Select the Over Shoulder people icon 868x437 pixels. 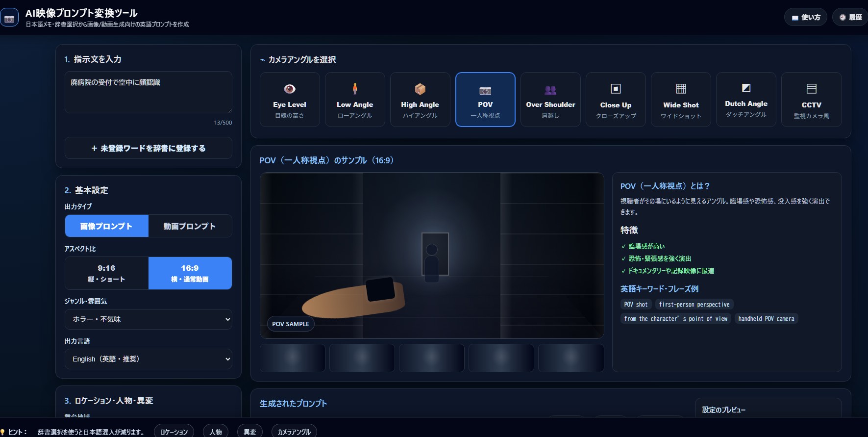[550, 90]
